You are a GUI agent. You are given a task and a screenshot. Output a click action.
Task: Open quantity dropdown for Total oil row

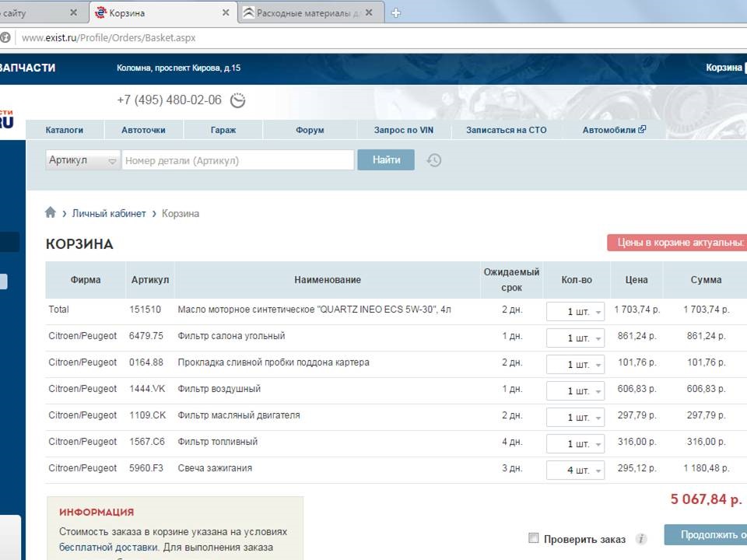(575, 312)
